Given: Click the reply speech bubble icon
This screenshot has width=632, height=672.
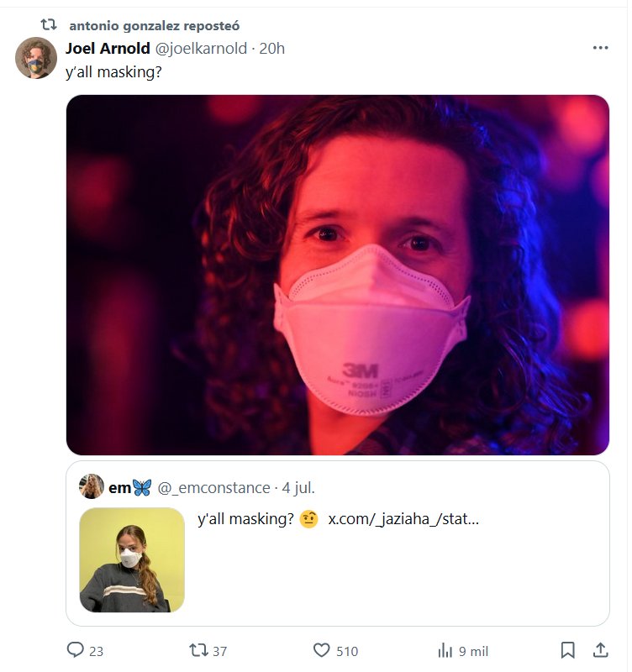Looking at the screenshot, I should (76, 650).
